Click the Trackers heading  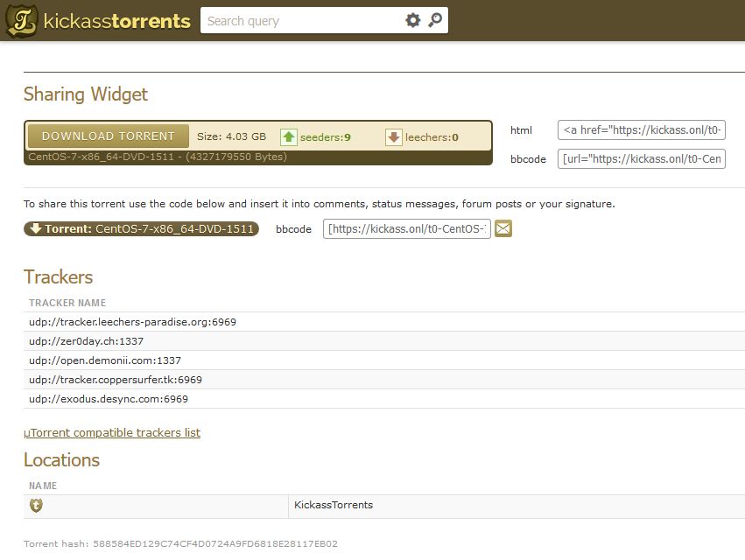58,276
